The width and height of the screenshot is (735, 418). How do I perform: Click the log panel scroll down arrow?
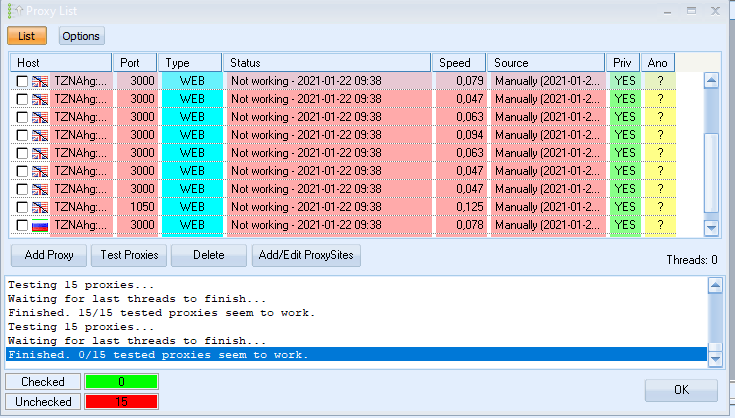pyautogui.click(x=715, y=359)
